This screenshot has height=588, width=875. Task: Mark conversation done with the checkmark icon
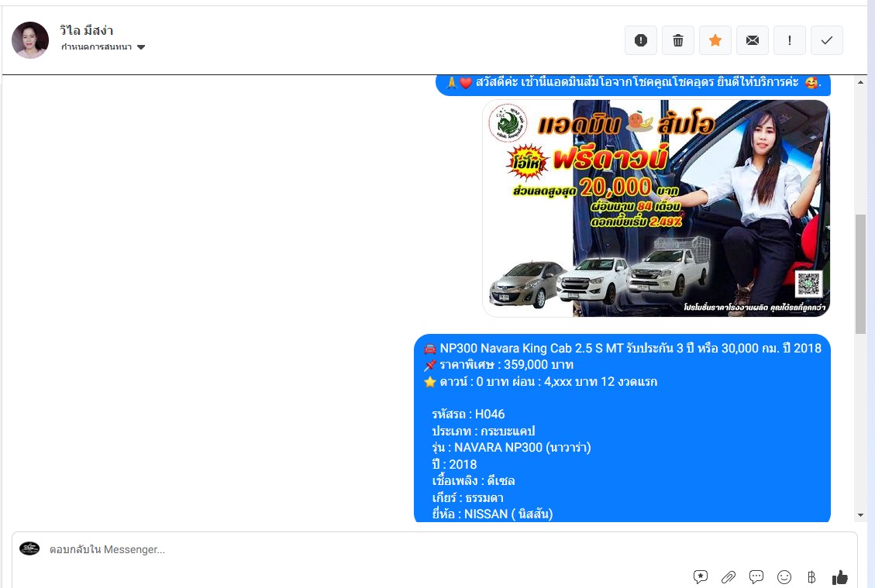(827, 40)
